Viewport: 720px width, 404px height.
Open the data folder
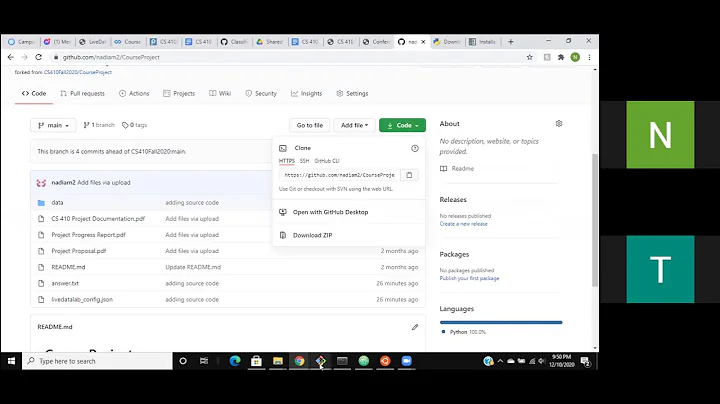[57, 202]
